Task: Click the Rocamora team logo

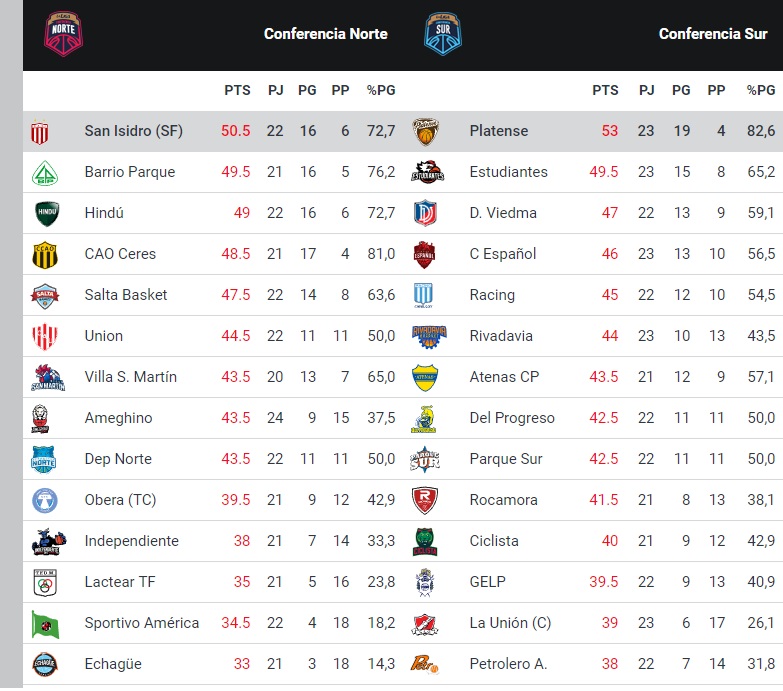Action: pos(427,500)
